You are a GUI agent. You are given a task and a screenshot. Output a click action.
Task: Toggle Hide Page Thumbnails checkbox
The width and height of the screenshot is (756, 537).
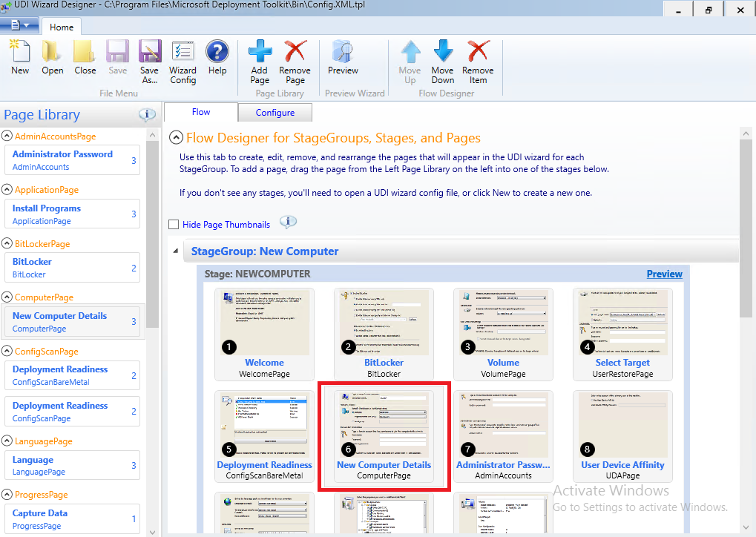[x=174, y=224]
